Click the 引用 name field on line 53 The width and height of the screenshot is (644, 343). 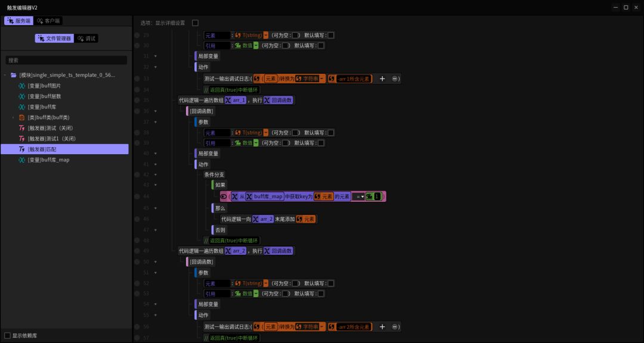click(217, 294)
